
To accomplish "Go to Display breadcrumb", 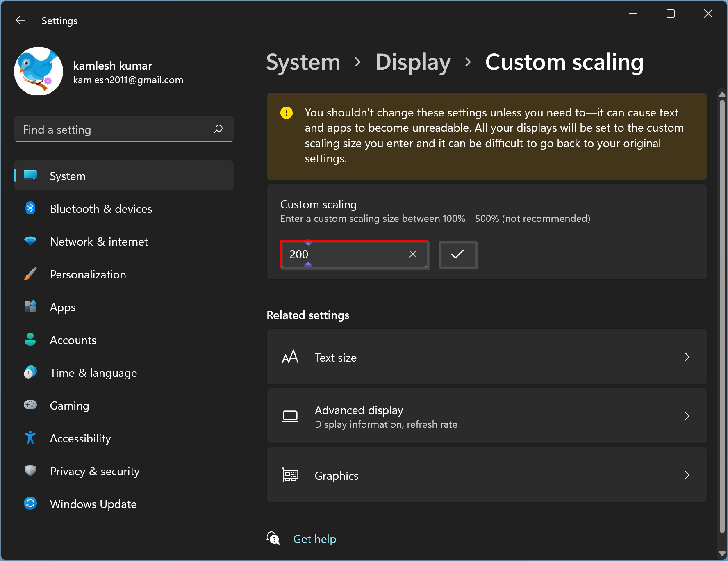I will coord(413,62).
